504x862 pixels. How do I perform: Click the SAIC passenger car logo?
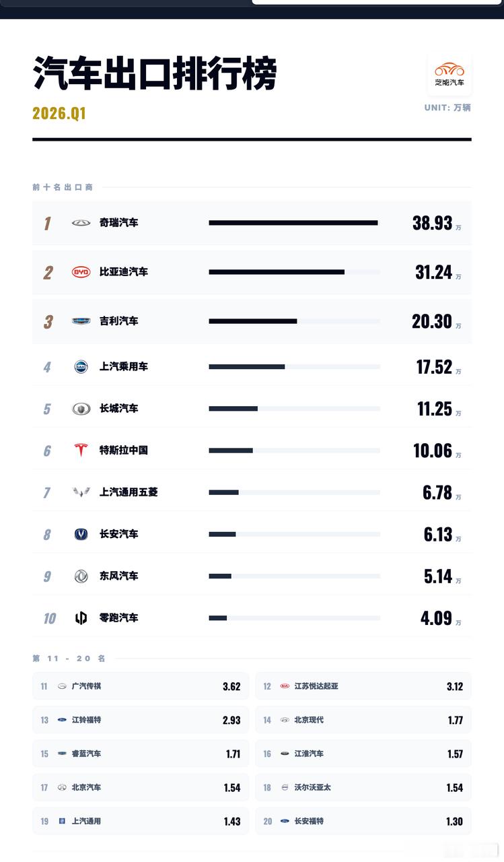(x=81, y=366)
